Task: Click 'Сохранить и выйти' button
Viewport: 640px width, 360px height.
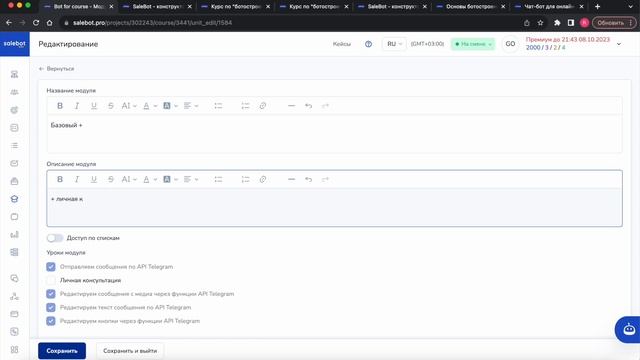Action: coord(130,351)
